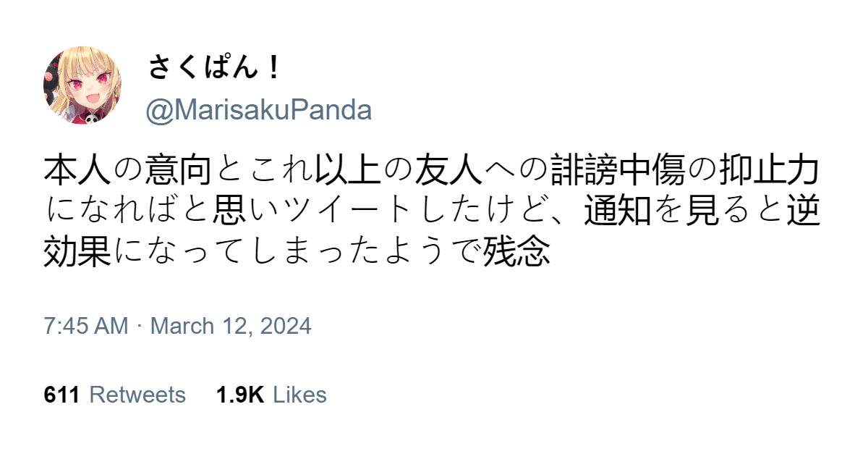This screenshot has height=454, width=868.
Task: Click the Likes label
Action: 300,395
